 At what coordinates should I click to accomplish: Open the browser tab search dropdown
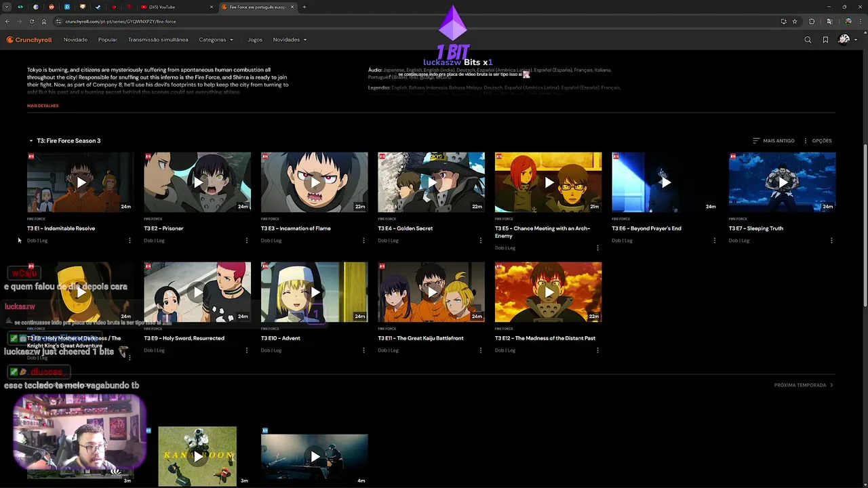pos(7,7)
